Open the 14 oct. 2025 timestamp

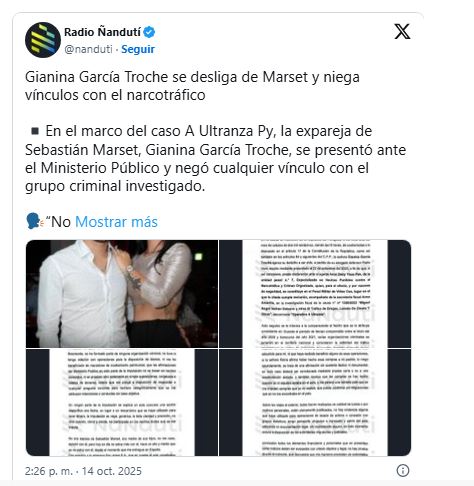112,471
